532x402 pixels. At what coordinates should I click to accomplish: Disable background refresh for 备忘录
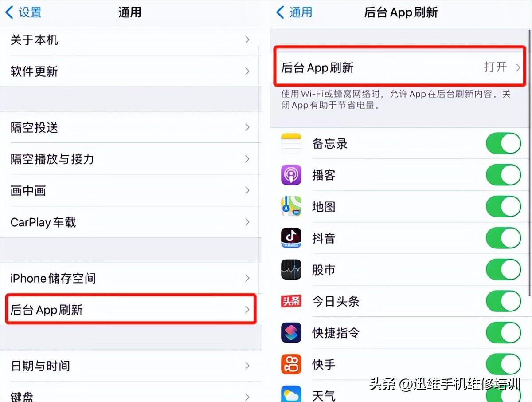pyautogui.click(x=503, y=144)
